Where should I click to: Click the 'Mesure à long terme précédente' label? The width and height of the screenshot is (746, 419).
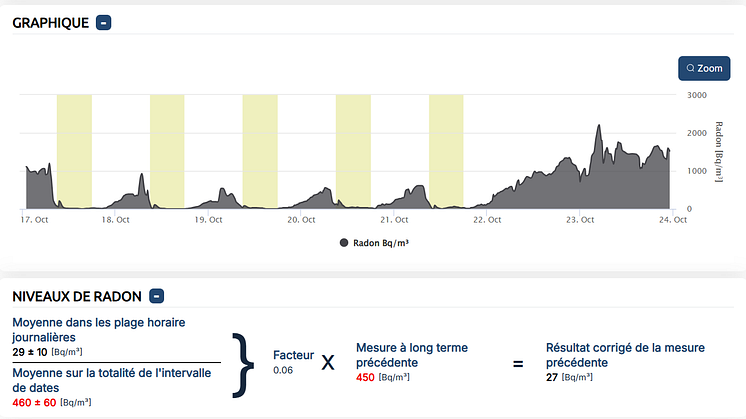pyautogui.click(x=412, y=354)
